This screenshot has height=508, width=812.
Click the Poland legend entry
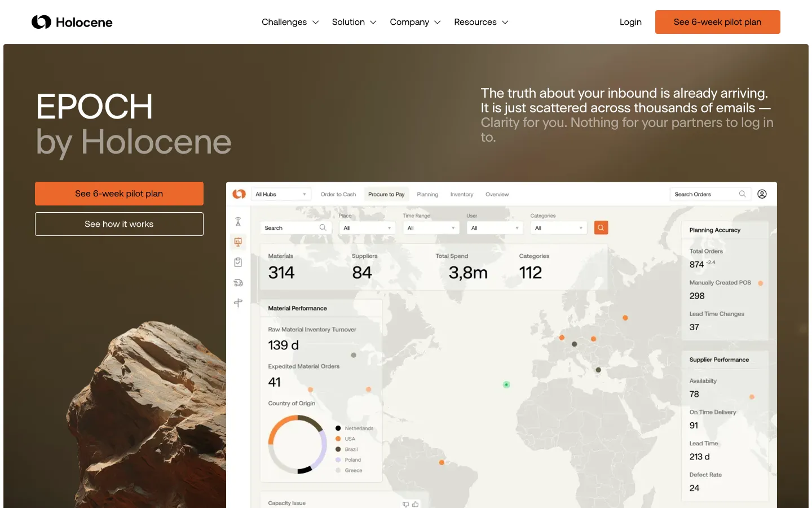(348, 460)
